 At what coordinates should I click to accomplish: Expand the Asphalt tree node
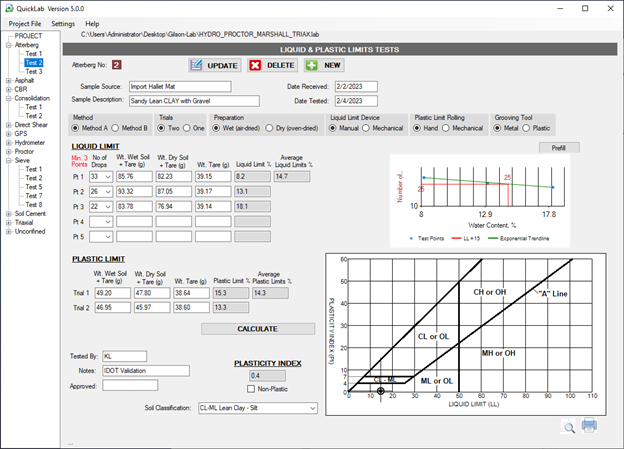tap(9, 80)
